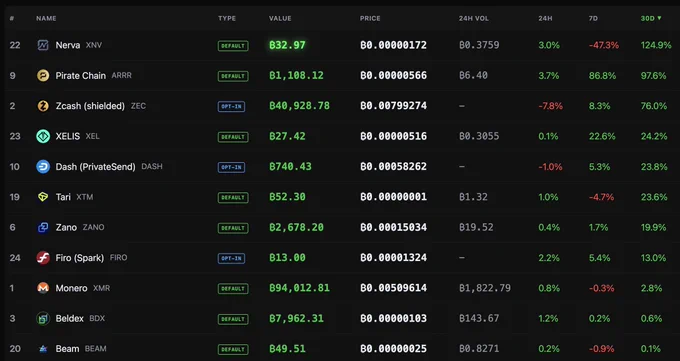Click Monero value B94,012.81
The height and width of the screenshot is (361, 680).
[x=299, y=288]
